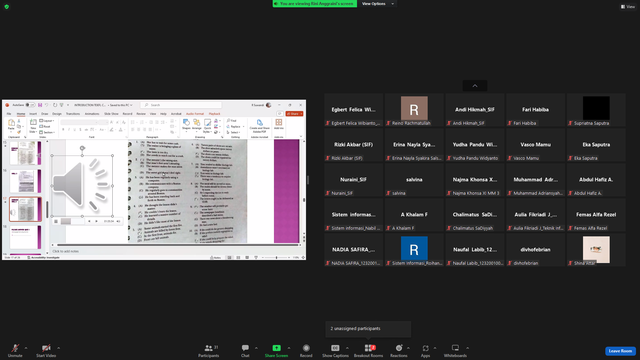
Task: Open the View Options dropdown
Action: tap(378, 4)
